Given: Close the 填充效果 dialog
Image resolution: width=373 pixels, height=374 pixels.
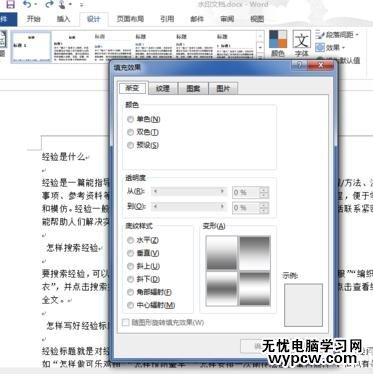Looking at the screenshot, I should tap(320, 65).
